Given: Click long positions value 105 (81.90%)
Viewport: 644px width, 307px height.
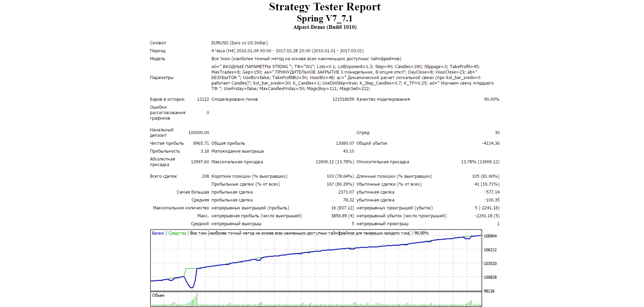Looking at the screenshot, I should 486,176.
